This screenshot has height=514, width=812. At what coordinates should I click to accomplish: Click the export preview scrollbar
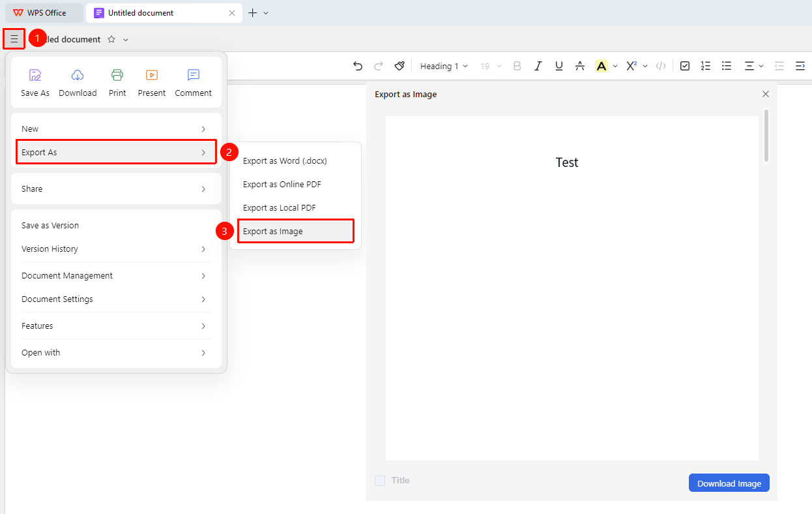click(766, 136)
